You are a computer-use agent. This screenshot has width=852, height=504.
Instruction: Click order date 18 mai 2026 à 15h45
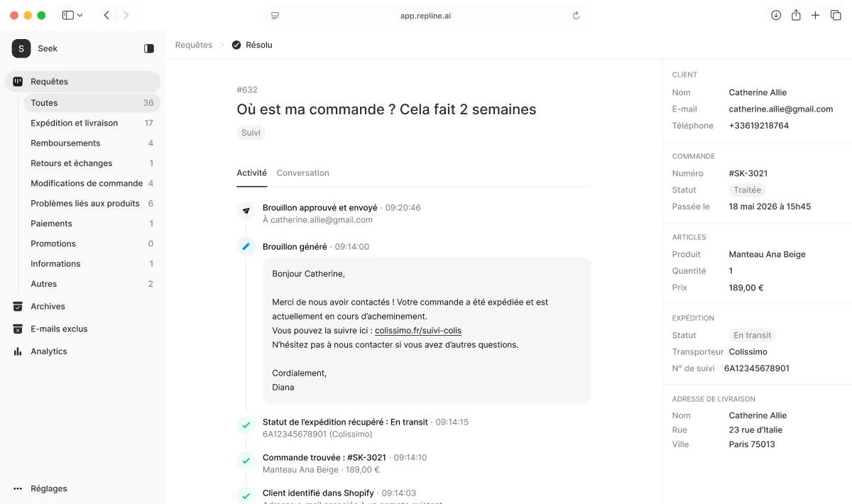click(770, 207)
